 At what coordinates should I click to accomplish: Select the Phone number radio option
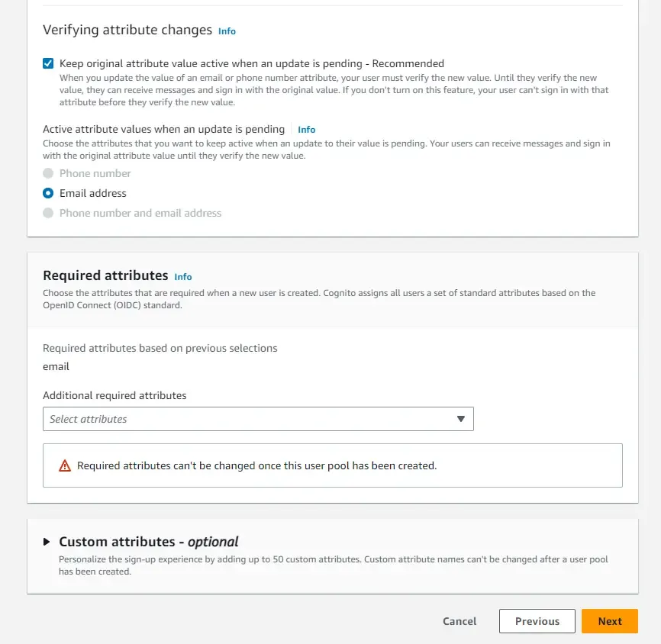[x=47, y=173]
